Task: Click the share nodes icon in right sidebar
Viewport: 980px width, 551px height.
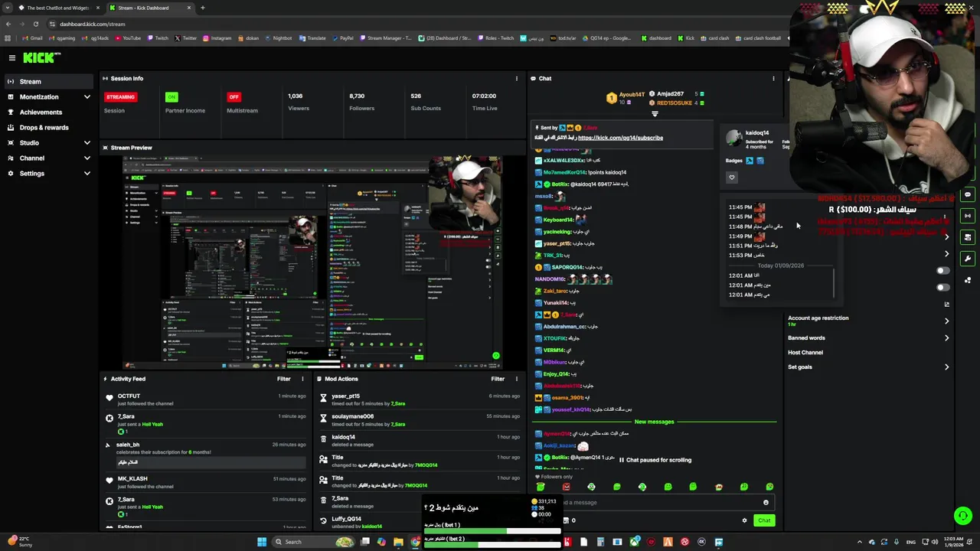Action: 968,280
